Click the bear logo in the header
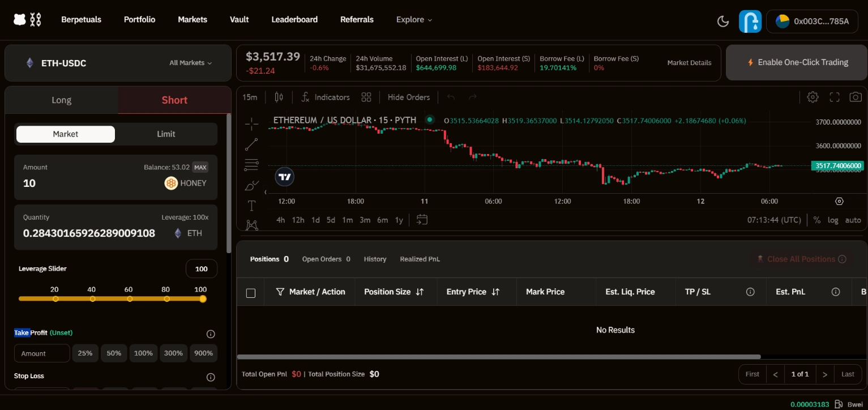 [x=20, y=20]
